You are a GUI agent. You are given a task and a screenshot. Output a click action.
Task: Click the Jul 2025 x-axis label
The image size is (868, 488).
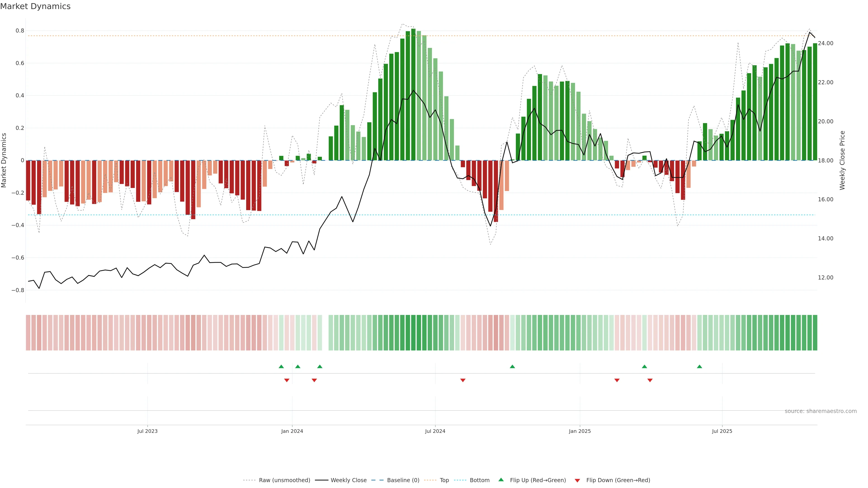tap(722, 431)
